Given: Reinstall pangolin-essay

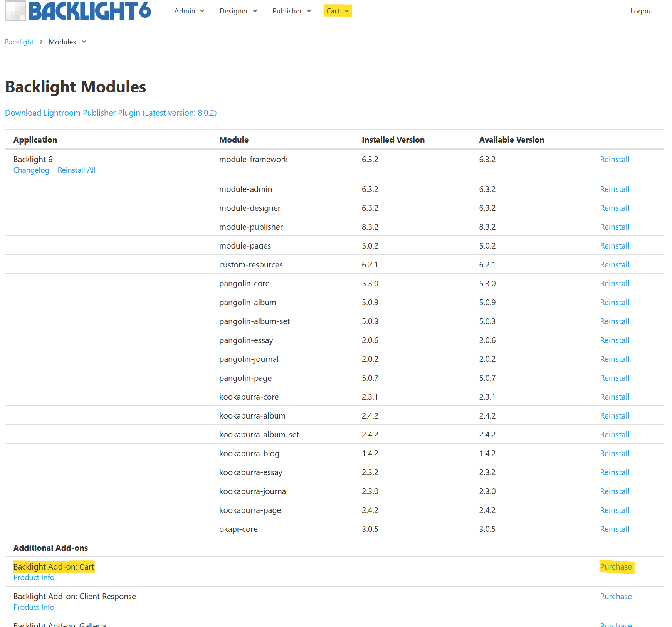Looking at the screenshot, I should pyautogui.click(x=615, y=340).
